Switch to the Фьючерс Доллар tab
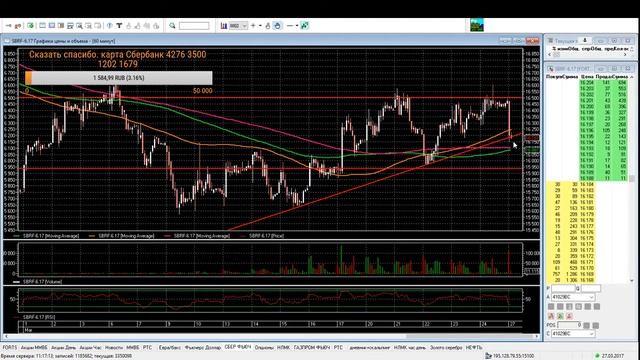 [x=202, y=347]
